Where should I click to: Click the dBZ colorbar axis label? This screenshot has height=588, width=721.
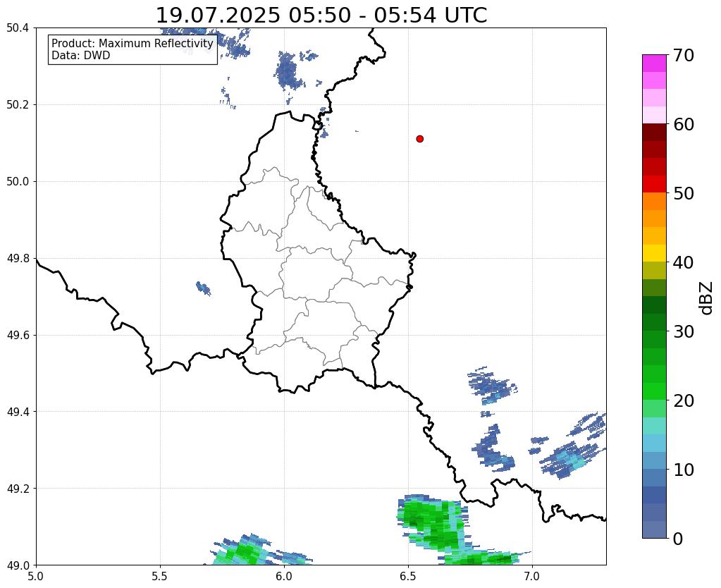[706, 298]
